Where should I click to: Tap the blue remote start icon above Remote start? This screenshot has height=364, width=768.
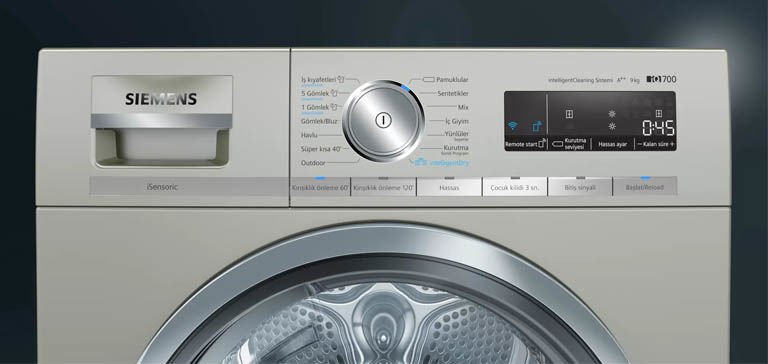[537, 126]
